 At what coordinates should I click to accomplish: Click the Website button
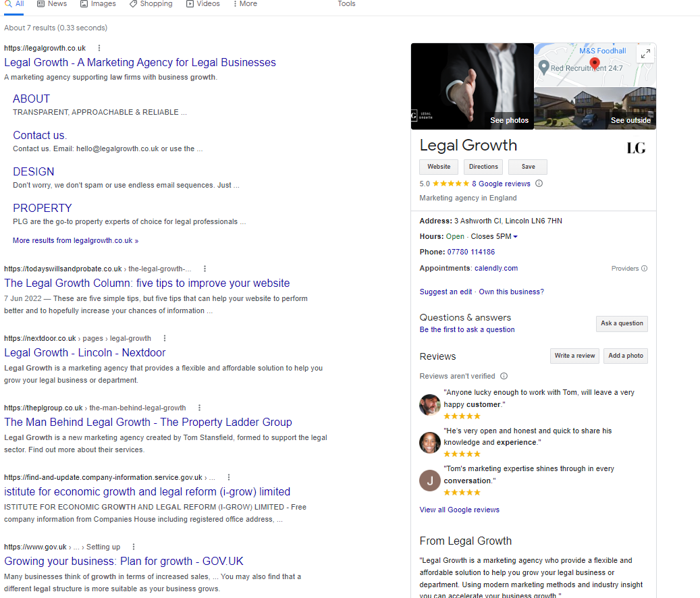pos(438,167)
